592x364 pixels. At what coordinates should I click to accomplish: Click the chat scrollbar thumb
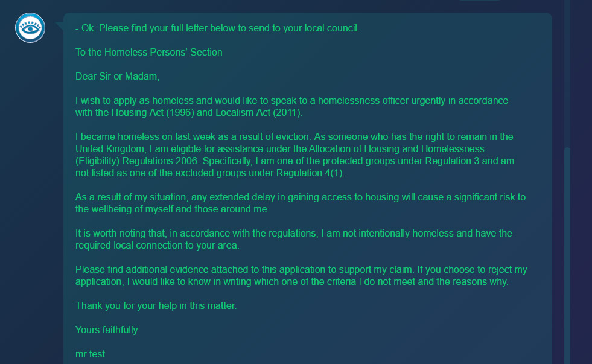coord(567,254)
